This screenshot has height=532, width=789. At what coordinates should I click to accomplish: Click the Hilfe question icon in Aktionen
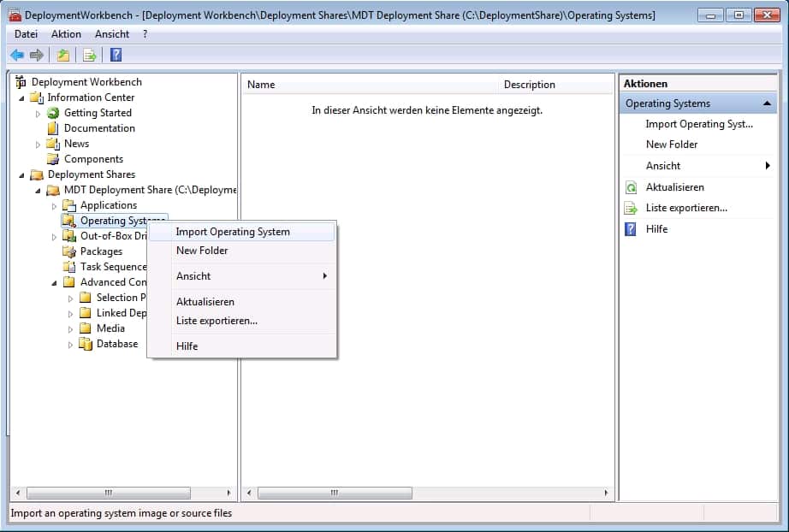coord(631,229)
